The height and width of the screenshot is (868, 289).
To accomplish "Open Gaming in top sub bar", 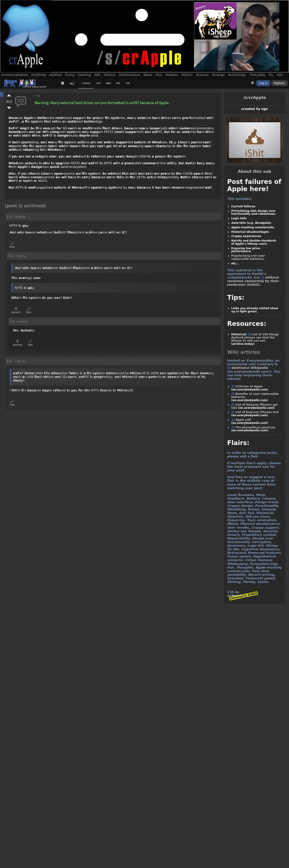I will point(84,75).
